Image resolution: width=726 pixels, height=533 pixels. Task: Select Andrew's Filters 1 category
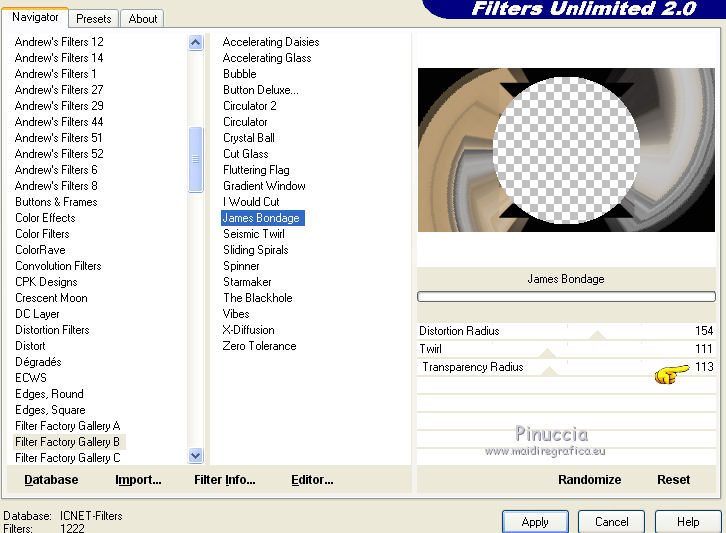tap(55, 74)
